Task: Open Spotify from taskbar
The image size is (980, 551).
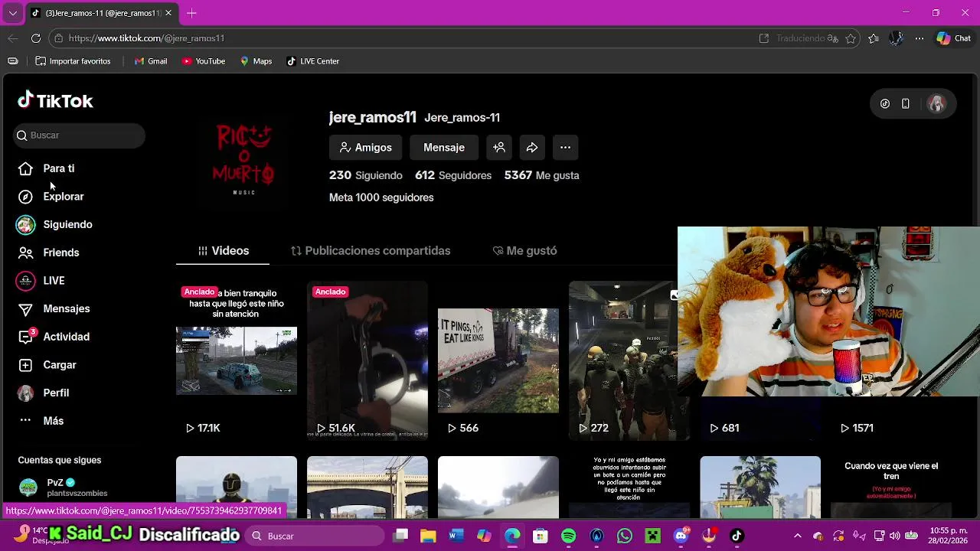Action: pyautogui.click(x=568, y=536)
